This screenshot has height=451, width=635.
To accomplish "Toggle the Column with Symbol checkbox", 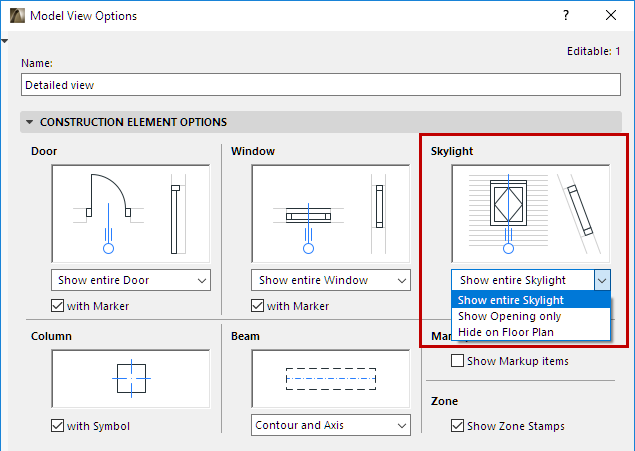I will coord(58,426).
